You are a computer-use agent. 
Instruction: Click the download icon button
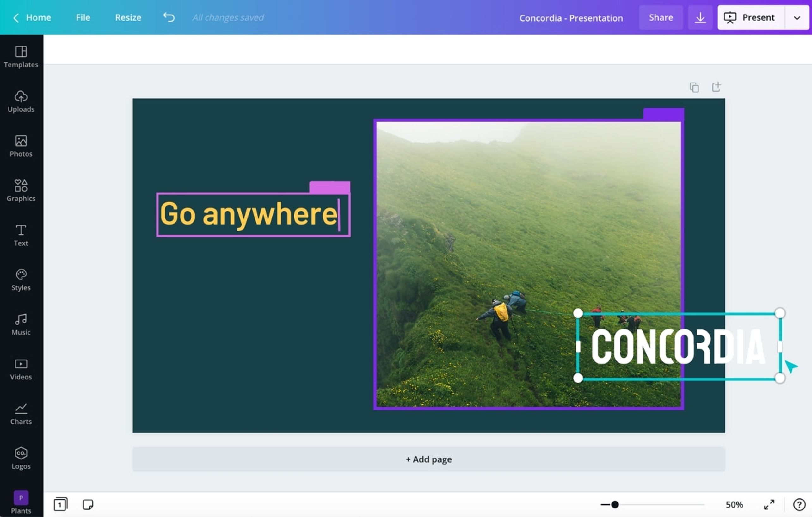700,17
